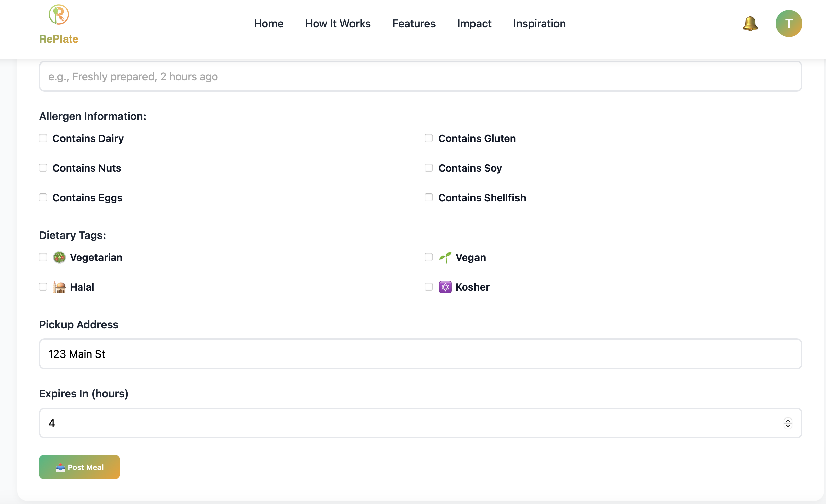The height and width of the screenshot is (504, 826).
Task: Click the Pickup Address input field
Action: point(420,354)
